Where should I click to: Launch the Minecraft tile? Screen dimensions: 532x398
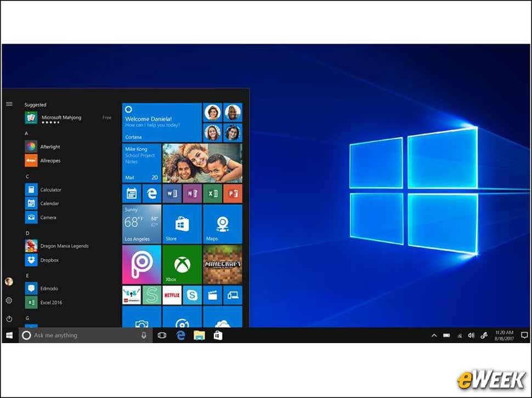[223, 265]
